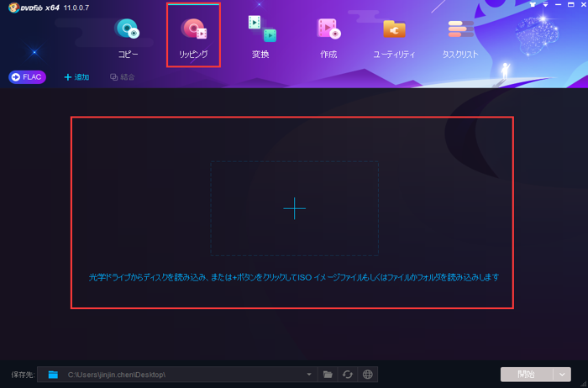Click the +追加 (Add) button
The width and height of the screenshot is (588, 388).
tap(77, 77)
